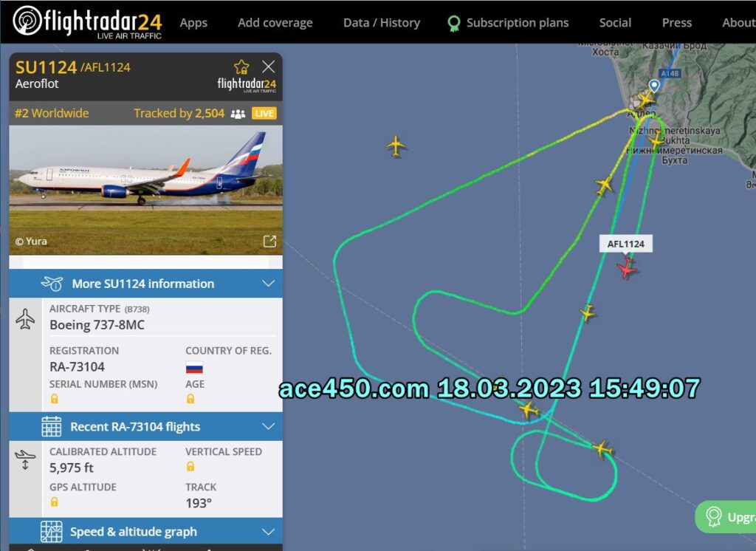This screenshot has height=551, width=756.
Task: Open the Apps menu
Action: point(193,23)
